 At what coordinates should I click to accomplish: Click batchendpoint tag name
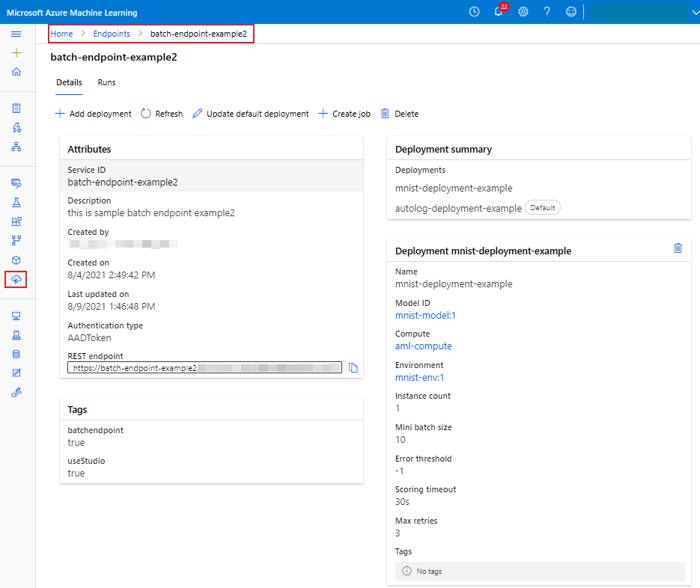95,430
